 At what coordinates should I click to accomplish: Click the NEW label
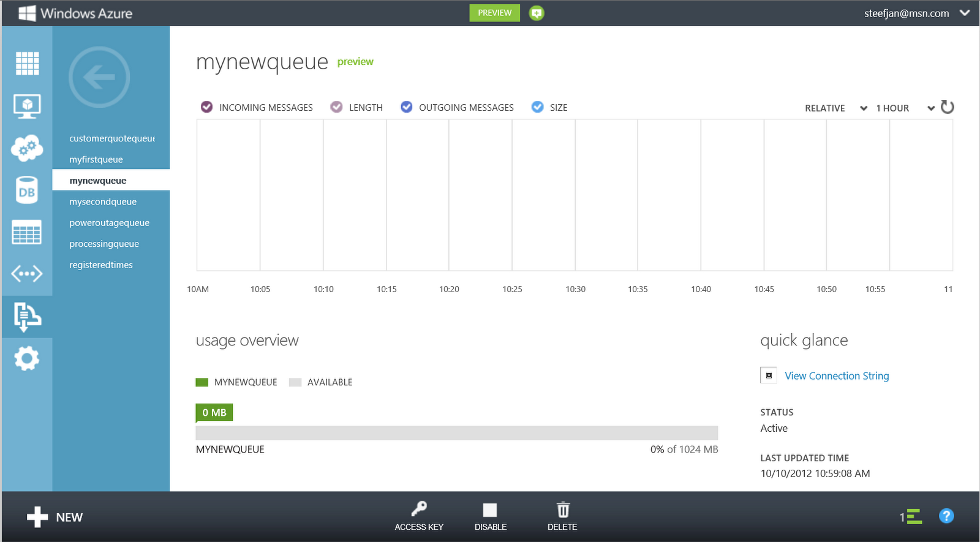pos(69,518)
